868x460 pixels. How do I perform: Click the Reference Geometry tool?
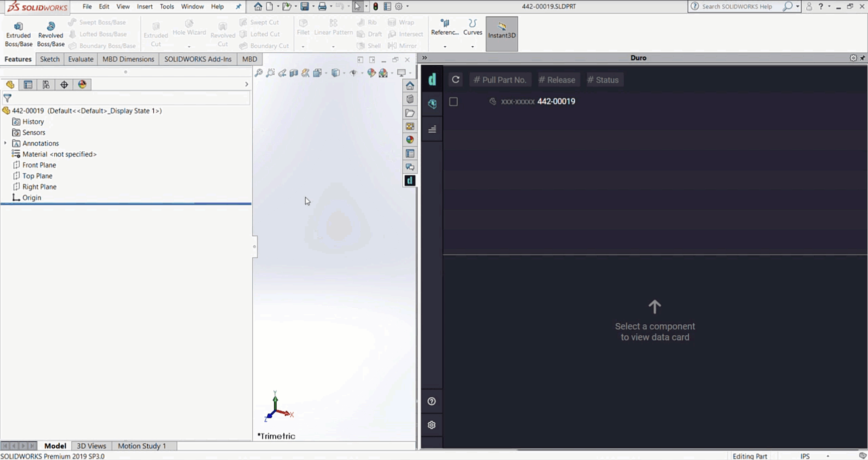(x=445, y=27)
